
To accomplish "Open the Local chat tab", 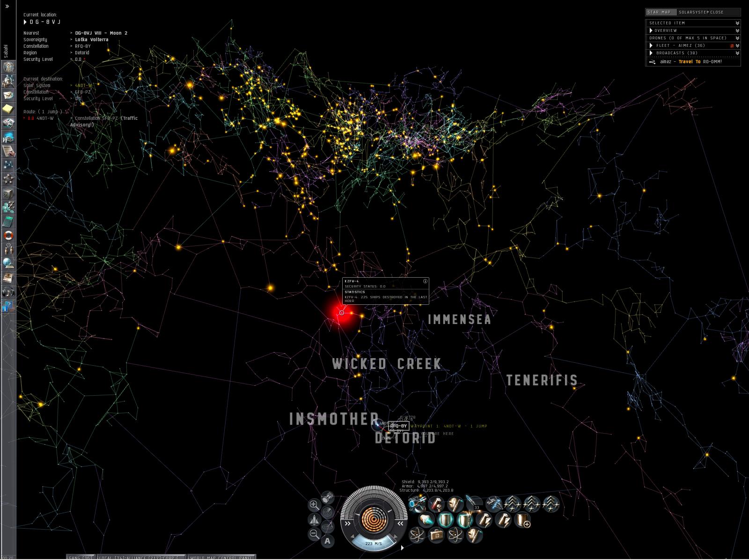I will coord(141,557).
